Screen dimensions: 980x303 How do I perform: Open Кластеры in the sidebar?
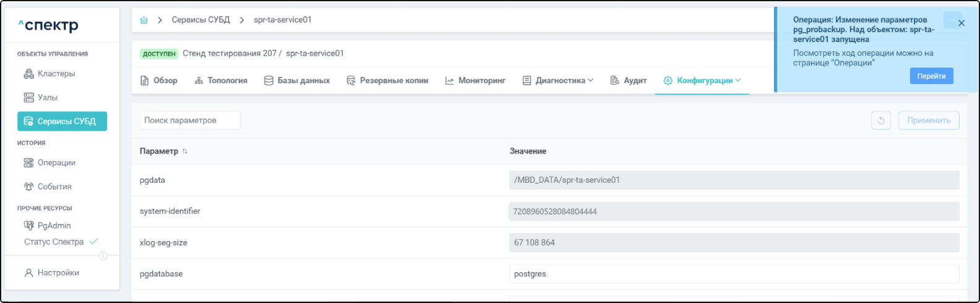tap(56, 74)
